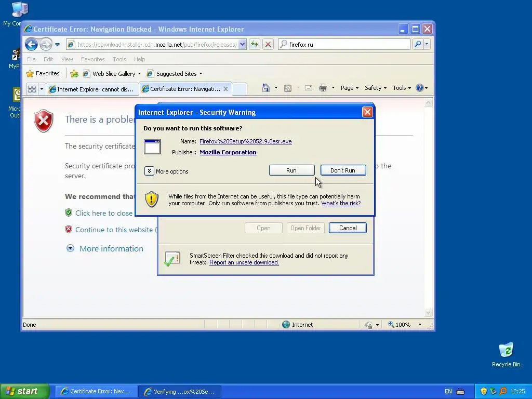Image resolution: width=532 pixels, height=399 pixels.
Task: Open the Favorites menu in menu bar
Action: [x=92, y=59]
